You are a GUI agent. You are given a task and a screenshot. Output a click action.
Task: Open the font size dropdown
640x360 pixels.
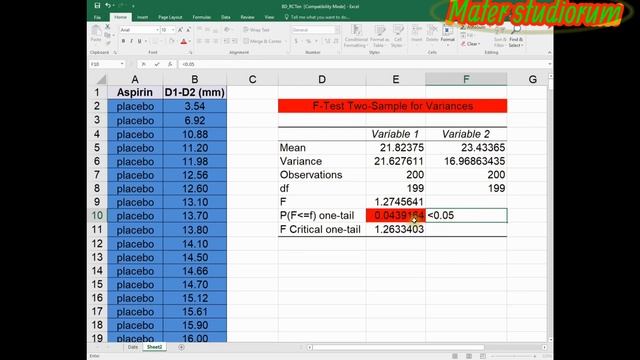coord(173,30)
